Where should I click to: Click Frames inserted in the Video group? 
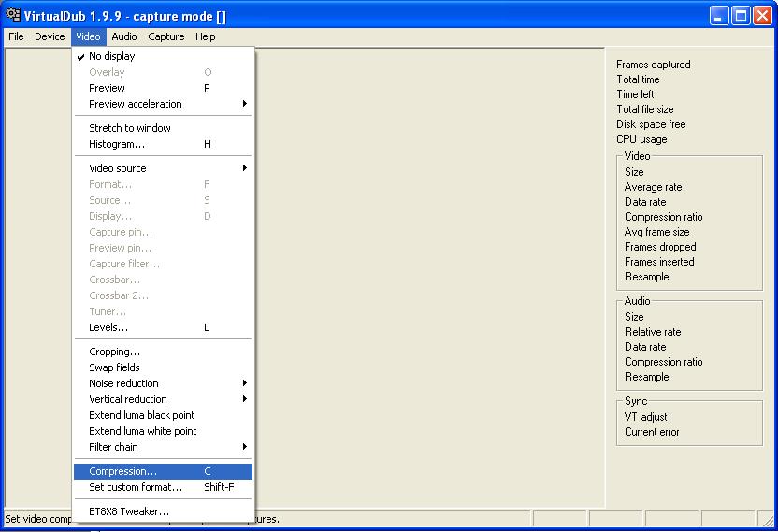(x=659, y=262)
